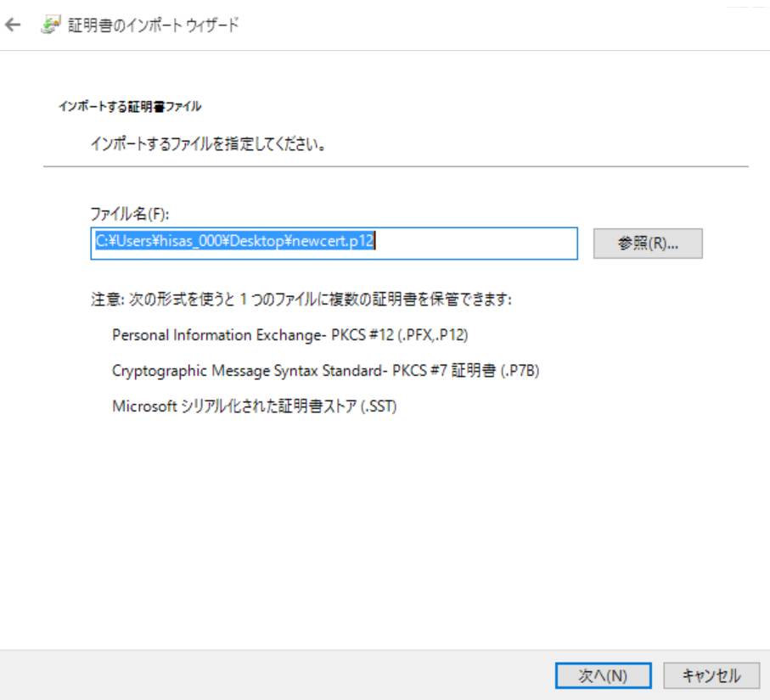770x700 pixels.
Task: Open the file browser with 参照(R)... button
Action: point(648,243)
